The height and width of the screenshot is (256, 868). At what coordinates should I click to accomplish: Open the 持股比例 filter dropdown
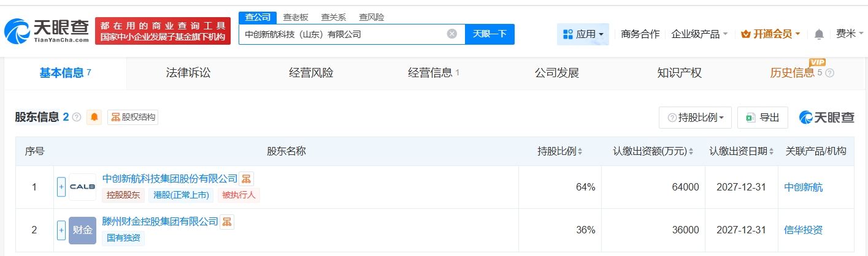click(x=695, y=118)
